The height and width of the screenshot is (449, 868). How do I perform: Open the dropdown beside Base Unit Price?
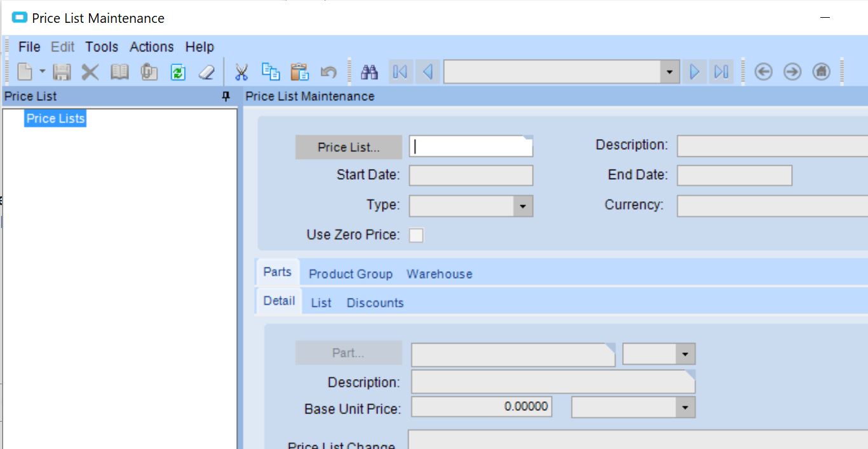click(685, 408)
